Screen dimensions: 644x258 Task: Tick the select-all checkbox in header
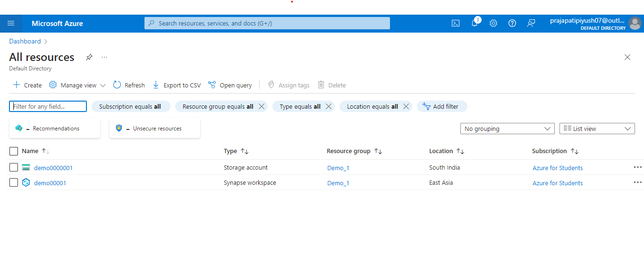coord(14,151)
